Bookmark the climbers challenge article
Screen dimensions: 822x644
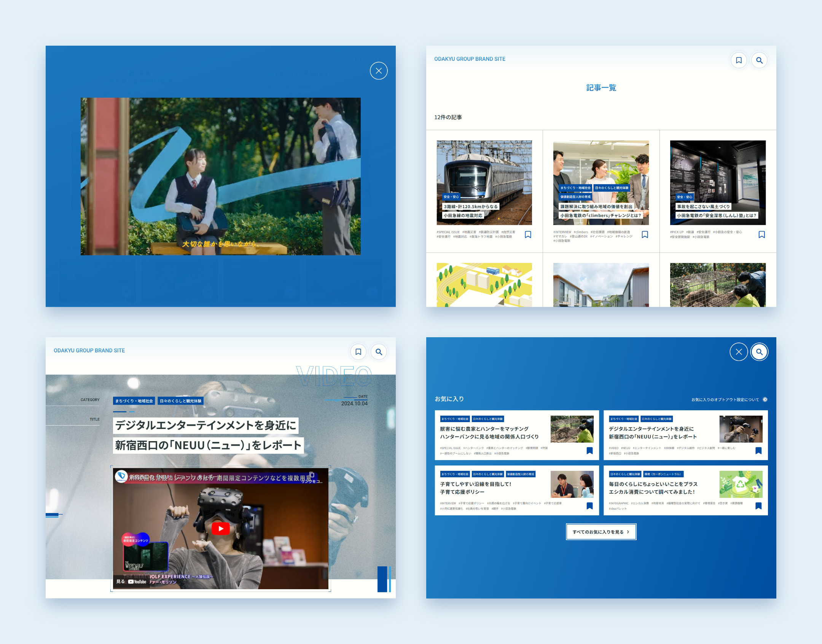tap(645, 234)
